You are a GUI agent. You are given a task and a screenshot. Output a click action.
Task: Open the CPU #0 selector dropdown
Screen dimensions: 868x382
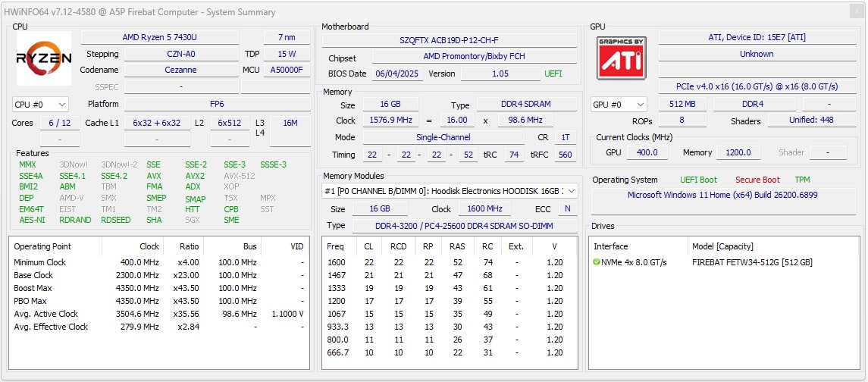(40, 105)
